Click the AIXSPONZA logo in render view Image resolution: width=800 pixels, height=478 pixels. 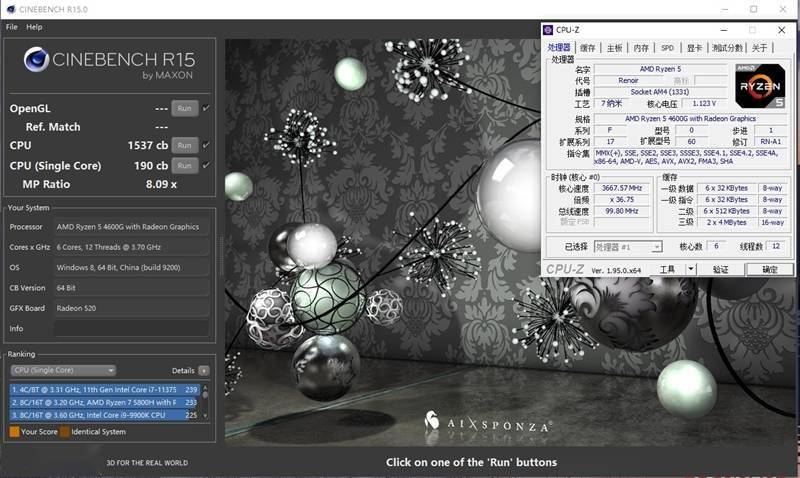pyautogui.click(x=487, y=422)
